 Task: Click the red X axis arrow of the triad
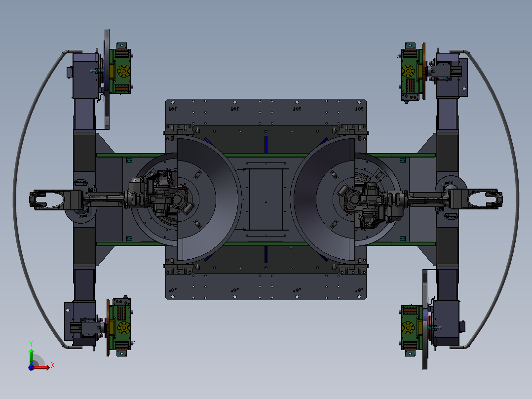(42, 367)
